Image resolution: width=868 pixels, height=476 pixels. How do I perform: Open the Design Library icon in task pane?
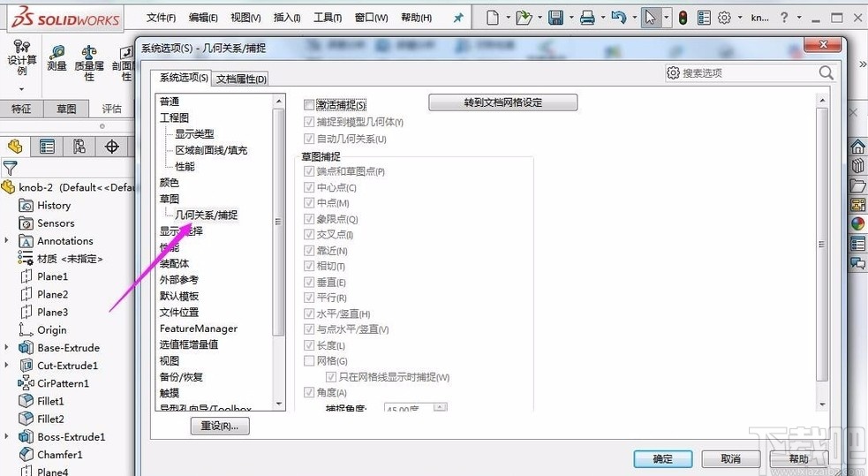pyautogui.click(x=858, y=165)
